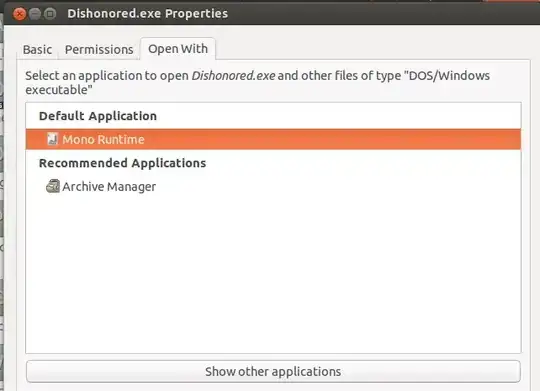Click the Recommended Applications heading
Screen dimensions: 540x391
(122, 163)
